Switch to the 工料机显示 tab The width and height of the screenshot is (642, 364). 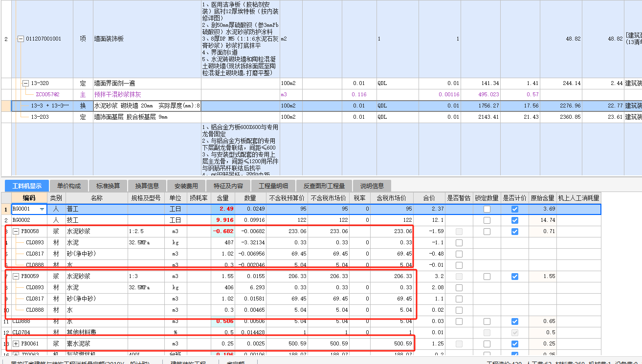pos(27,186)
